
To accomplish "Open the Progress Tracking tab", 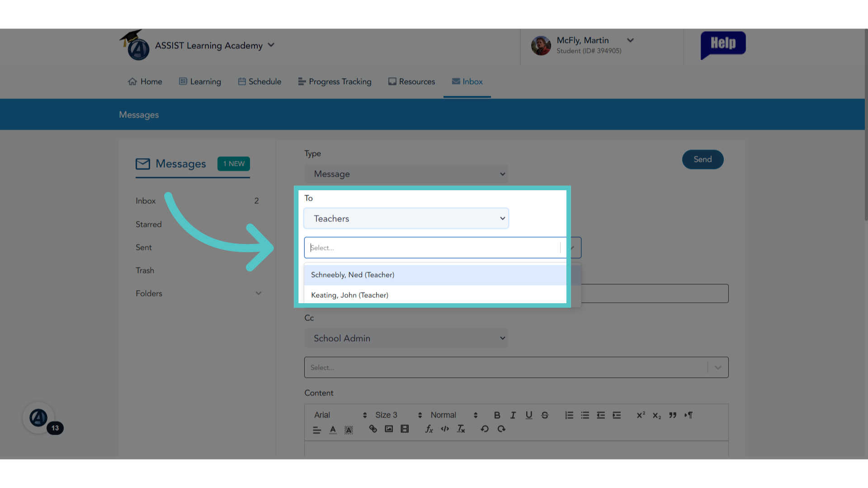I will coord(335,81).
